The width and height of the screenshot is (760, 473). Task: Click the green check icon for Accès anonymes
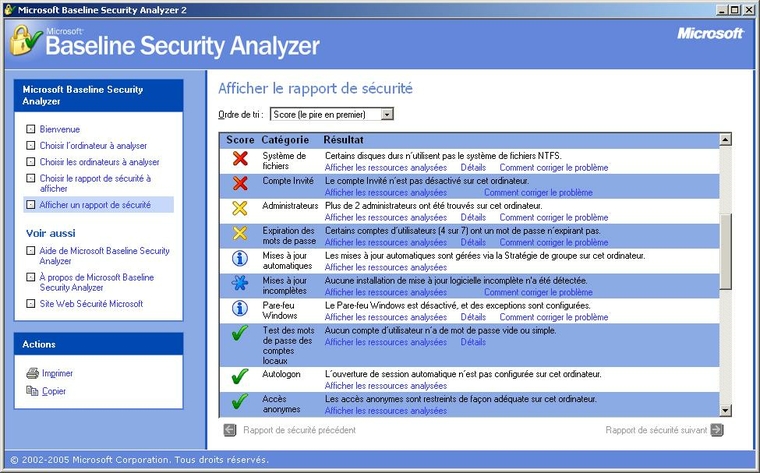(240, 401)
